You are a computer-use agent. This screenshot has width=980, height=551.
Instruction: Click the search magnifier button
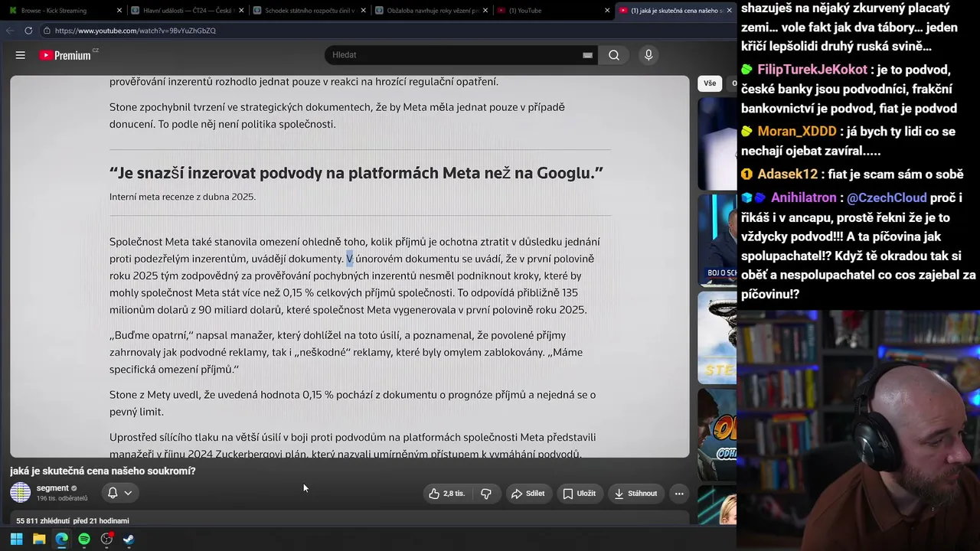click(614, 55)
